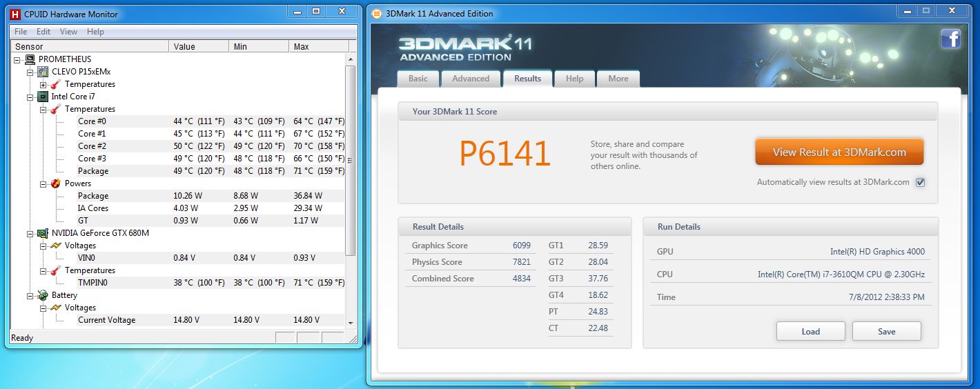This screenshot has height=389, width=980.
Task: Click thermometer icon under NVIDIA GeForce GTX 680M
Action: 55,270
